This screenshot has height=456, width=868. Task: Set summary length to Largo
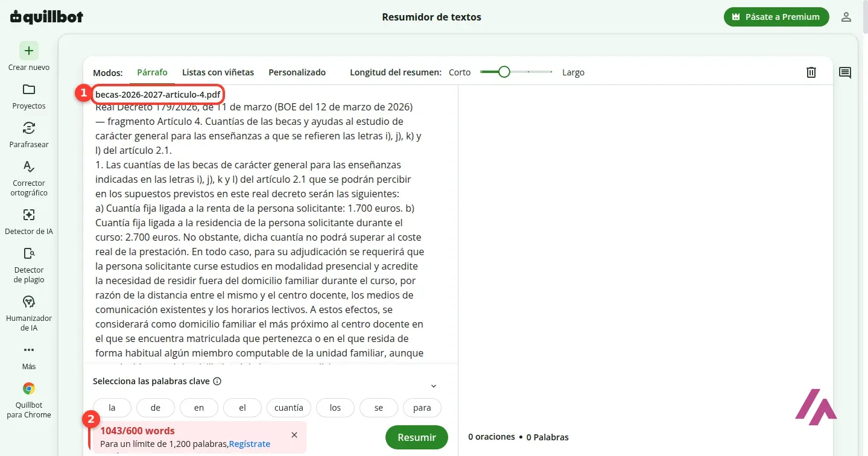[573, 72]
